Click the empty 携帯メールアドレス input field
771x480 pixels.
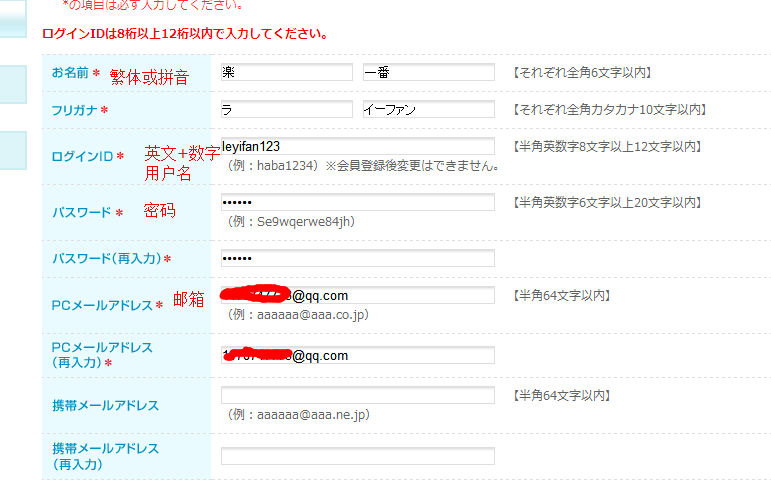(357, 396)
